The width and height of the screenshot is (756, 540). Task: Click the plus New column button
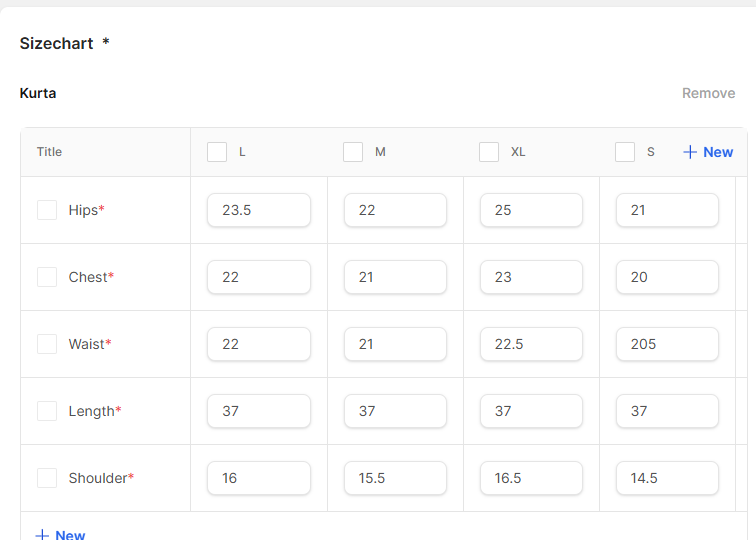pos(708,152)
